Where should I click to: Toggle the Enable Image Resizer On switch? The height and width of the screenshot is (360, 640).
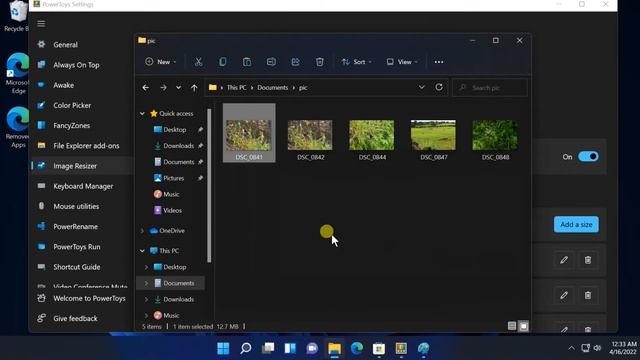click(588, 157)
